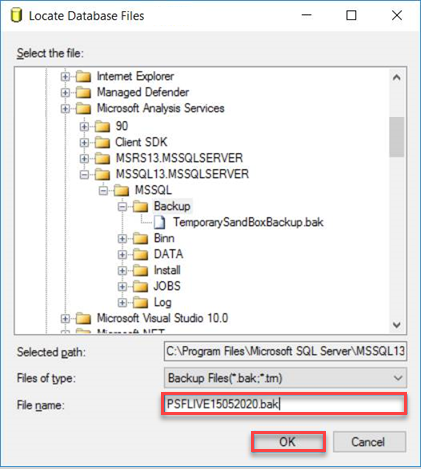Collapse the MSSQL13.MSSQLSERVER node
The height and width of the screenshot is (469, 421).
pyautogui.click(x=84, y=174)
